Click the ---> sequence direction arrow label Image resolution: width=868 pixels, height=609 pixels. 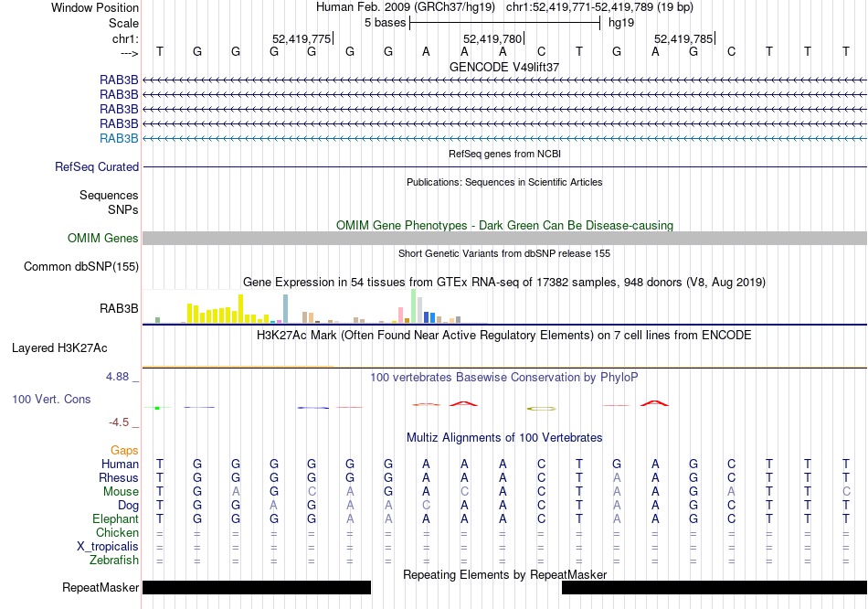tap(130, 53)
